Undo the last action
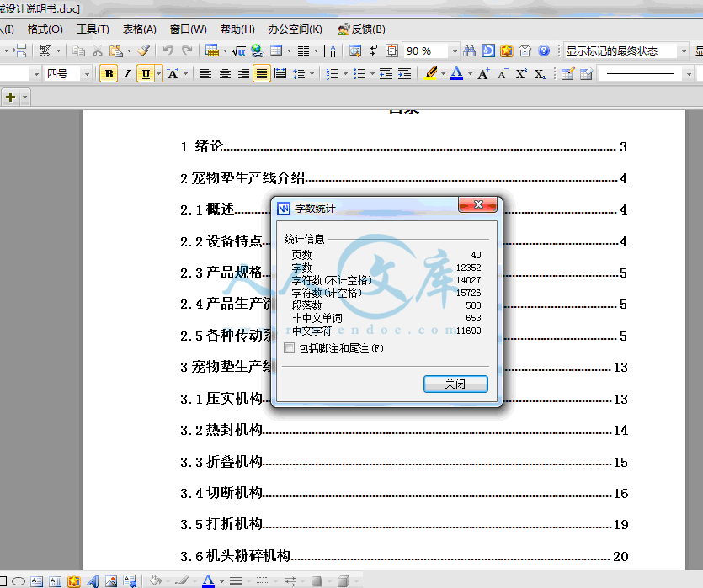Screen dimensions: 703x588 pyautogui.click(x=168, y=50)
